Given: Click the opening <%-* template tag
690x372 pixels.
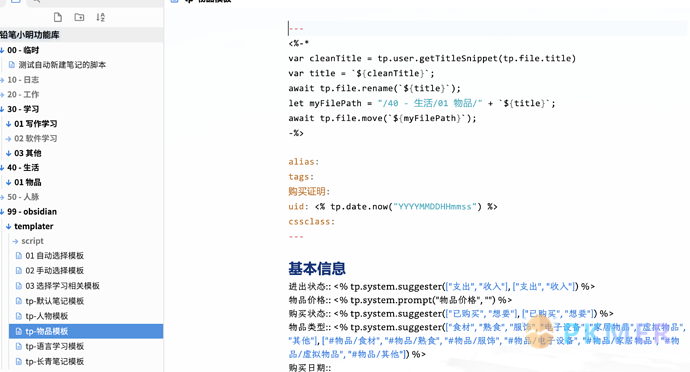Looking at the screenshot, I should point(299,43).
